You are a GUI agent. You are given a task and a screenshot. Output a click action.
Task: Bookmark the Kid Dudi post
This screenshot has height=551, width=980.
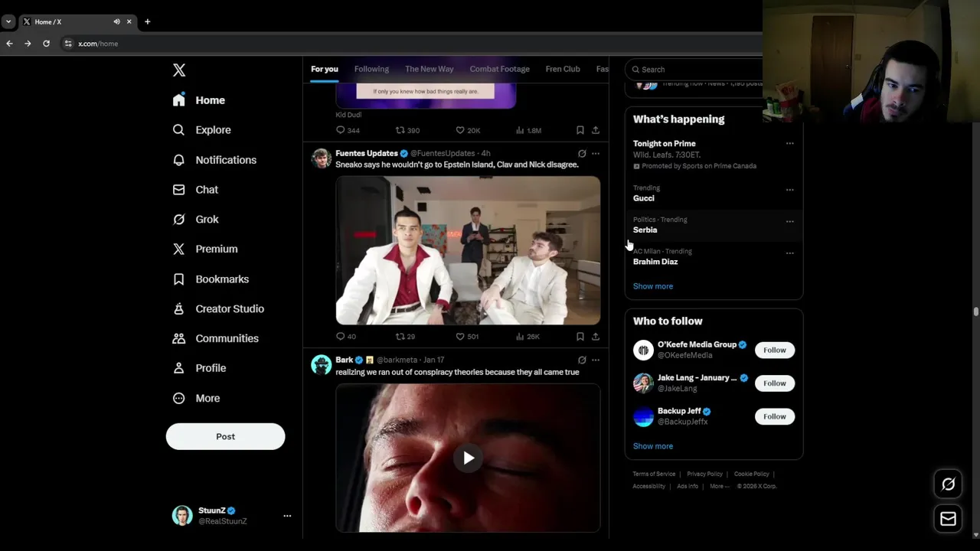[580, 130]
